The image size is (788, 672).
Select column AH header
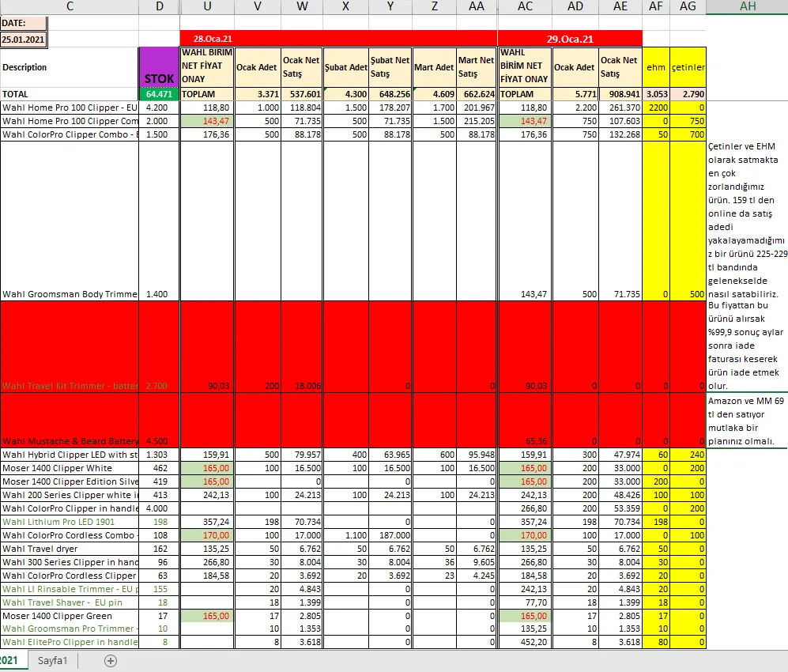coord(747,6)
